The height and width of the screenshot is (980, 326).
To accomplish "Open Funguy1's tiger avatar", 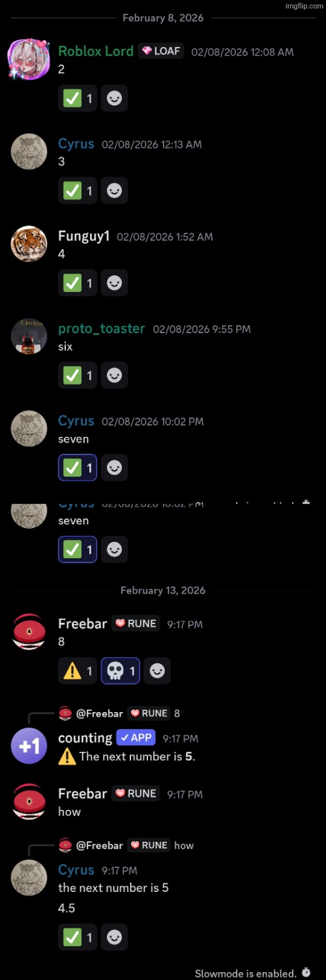I will click(x=29, y=245).
